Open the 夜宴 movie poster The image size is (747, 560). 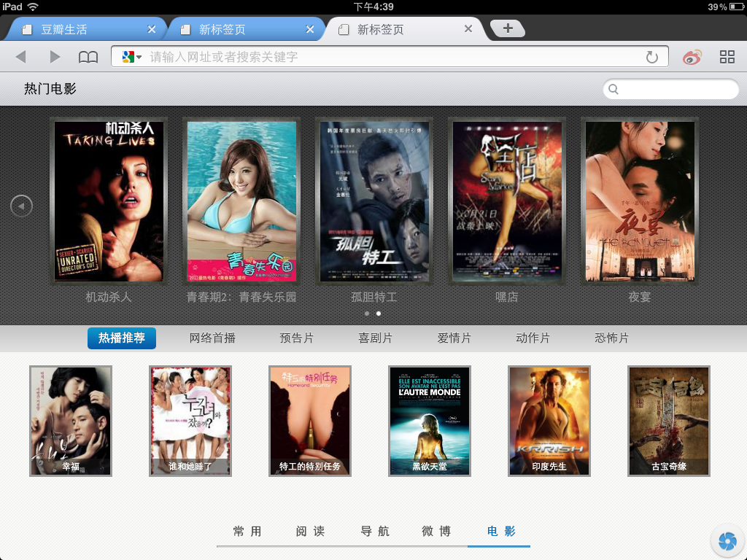(x=640, y=201)
